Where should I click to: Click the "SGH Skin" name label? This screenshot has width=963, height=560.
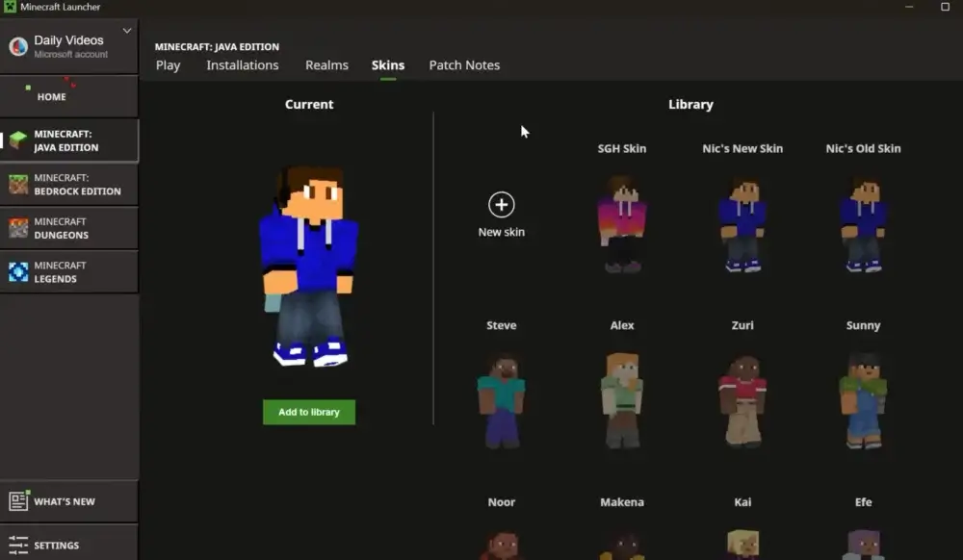point(622,148)
